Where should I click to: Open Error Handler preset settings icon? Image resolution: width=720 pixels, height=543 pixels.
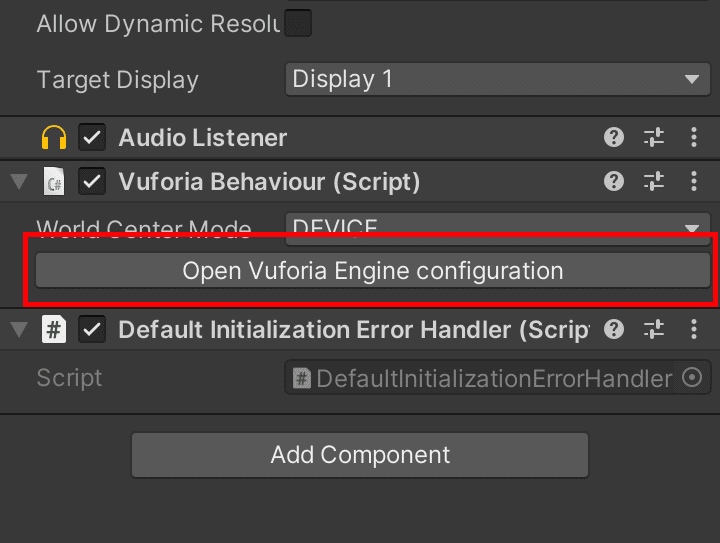coord(654,330)
